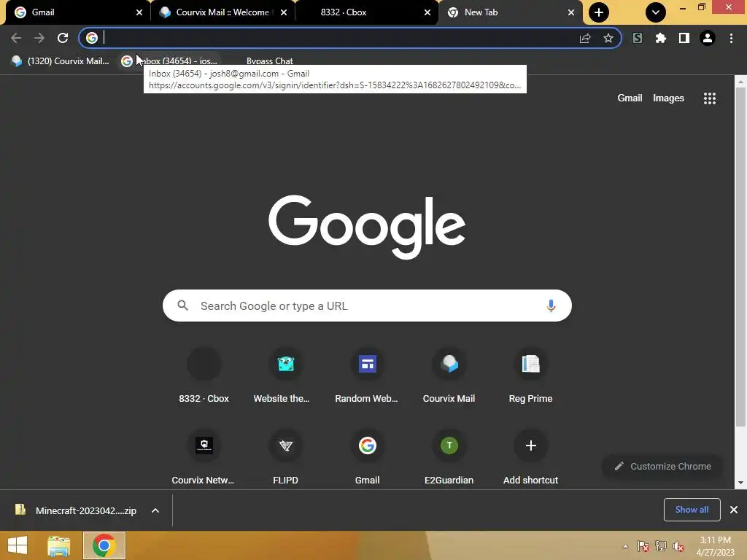Open the downloaded Minecraft zip file
The image size is (747, 560).
pyautogui.click(x=76, y=510)
